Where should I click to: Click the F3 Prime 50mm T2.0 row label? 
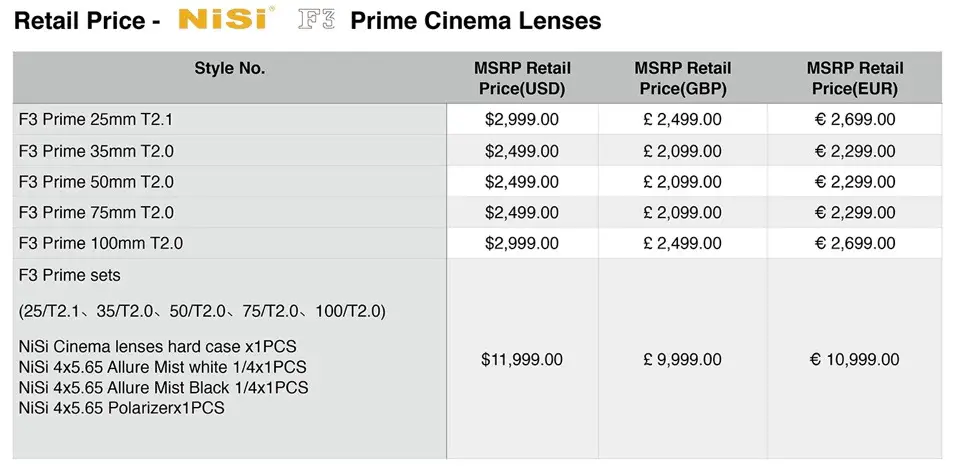[x=96, y=182]
